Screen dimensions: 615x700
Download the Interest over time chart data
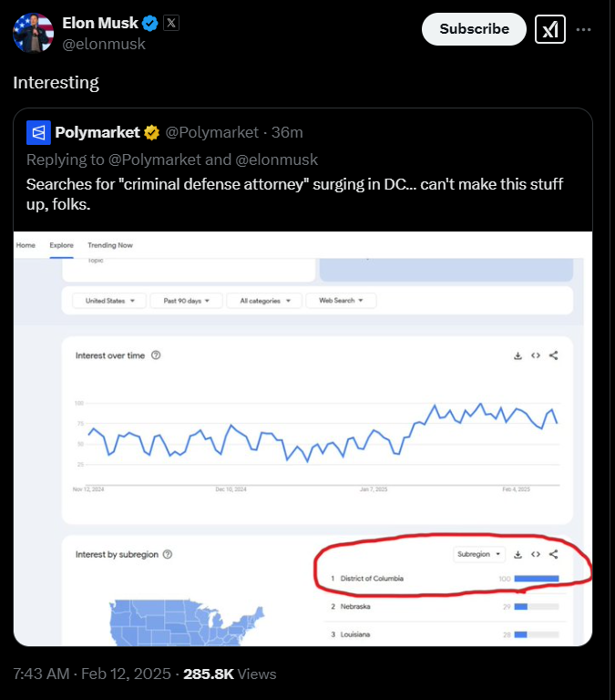coord(518,355)
